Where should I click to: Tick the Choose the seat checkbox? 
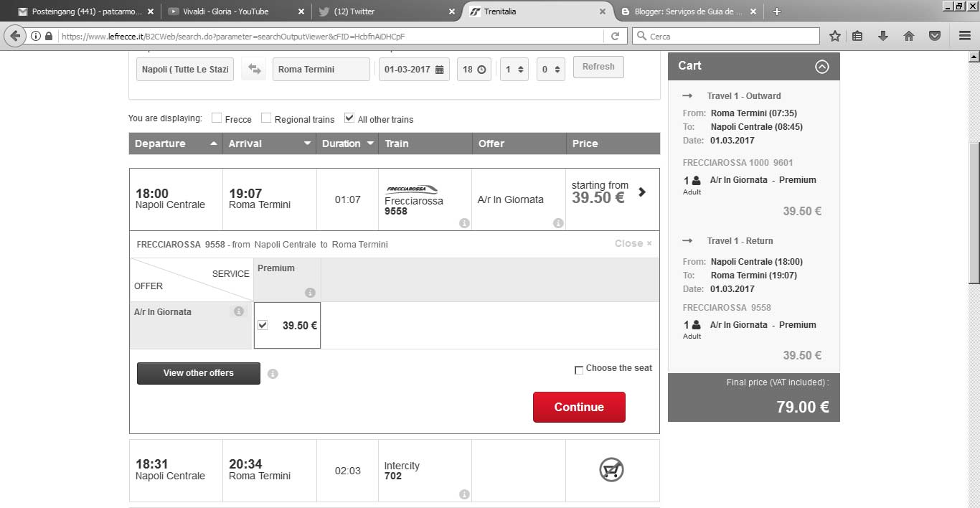(x=579, y=370)
